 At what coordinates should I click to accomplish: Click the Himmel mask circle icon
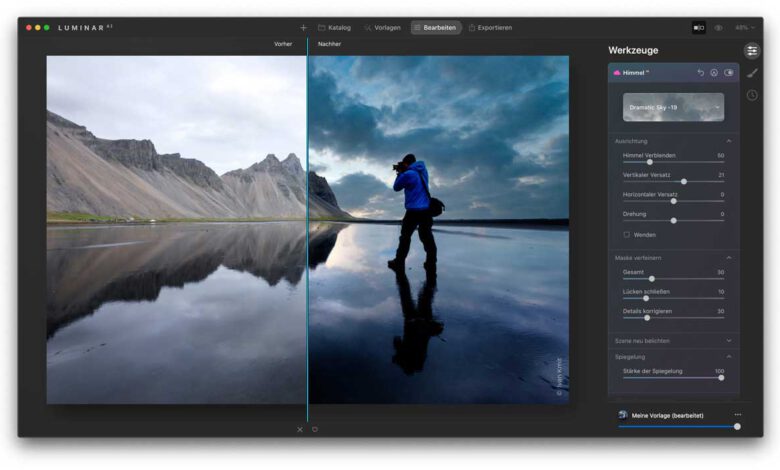[x=714, y=73]
